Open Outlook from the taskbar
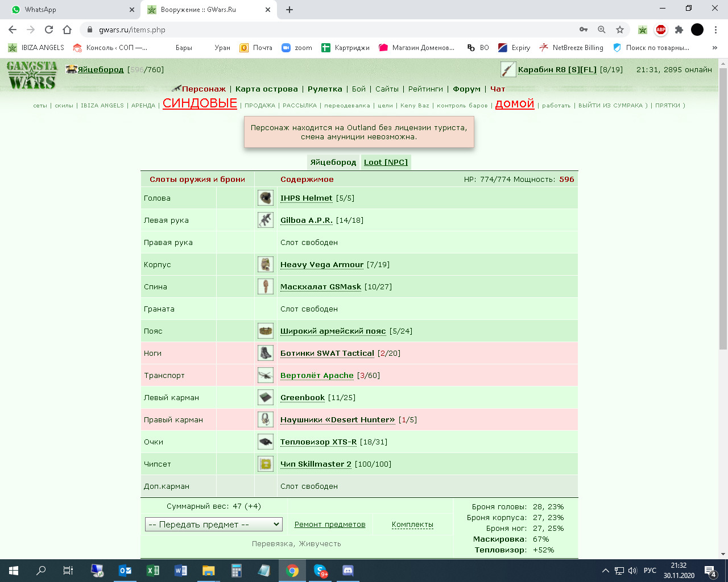The image size is (728, 582). click(125, 571)
